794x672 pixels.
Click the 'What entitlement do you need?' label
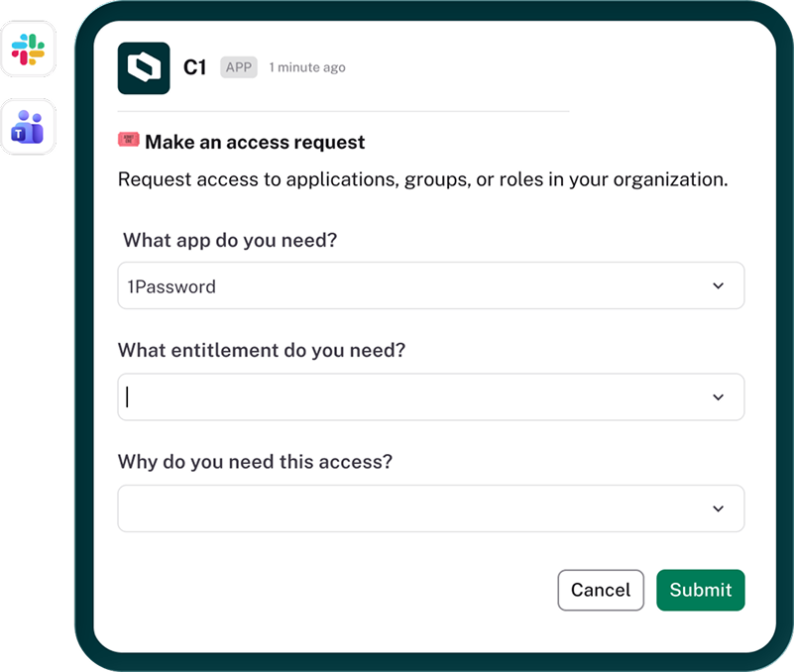coord(262,351)
